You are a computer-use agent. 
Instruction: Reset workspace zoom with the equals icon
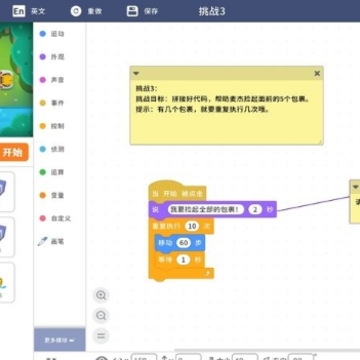101,335
